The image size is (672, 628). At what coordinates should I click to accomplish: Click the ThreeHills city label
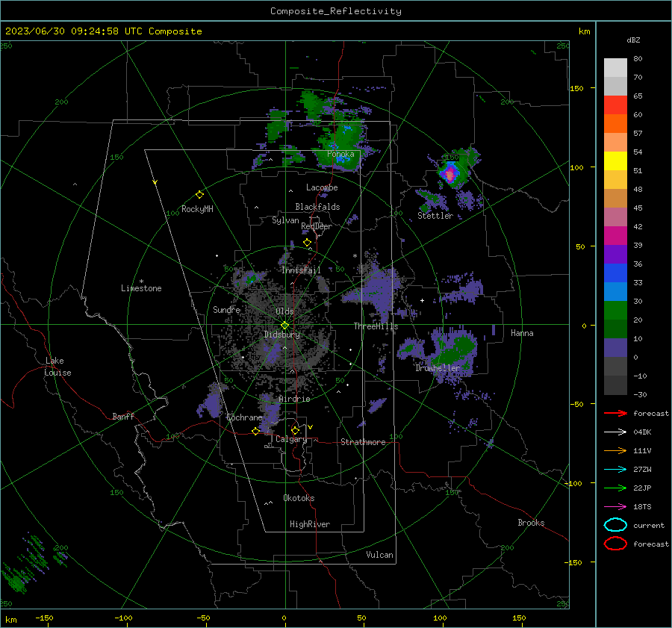coord(376,326)
